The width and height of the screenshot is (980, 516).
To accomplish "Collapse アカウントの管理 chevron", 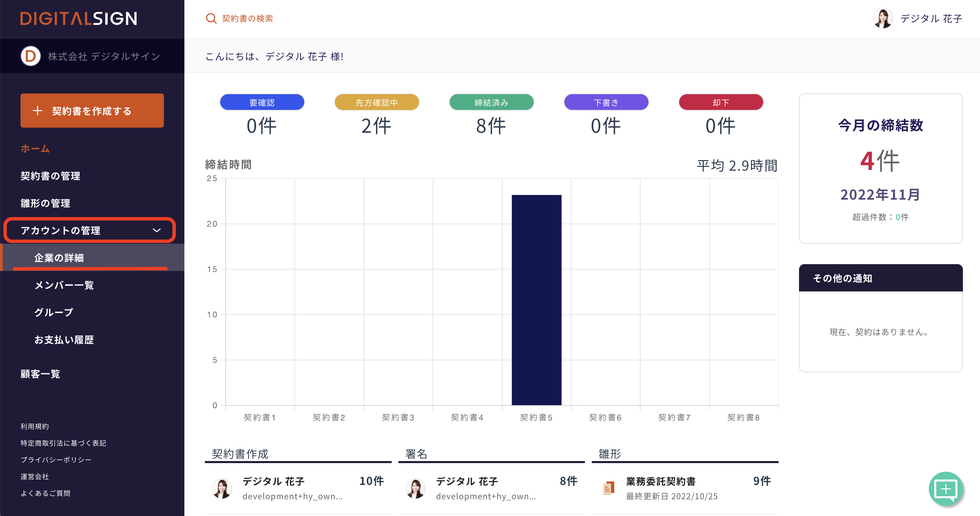I will [157, 230].
